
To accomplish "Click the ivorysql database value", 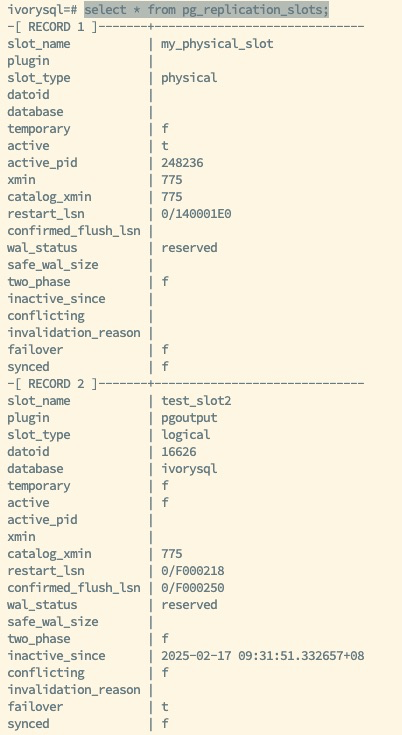I will (x=189, y=469).
